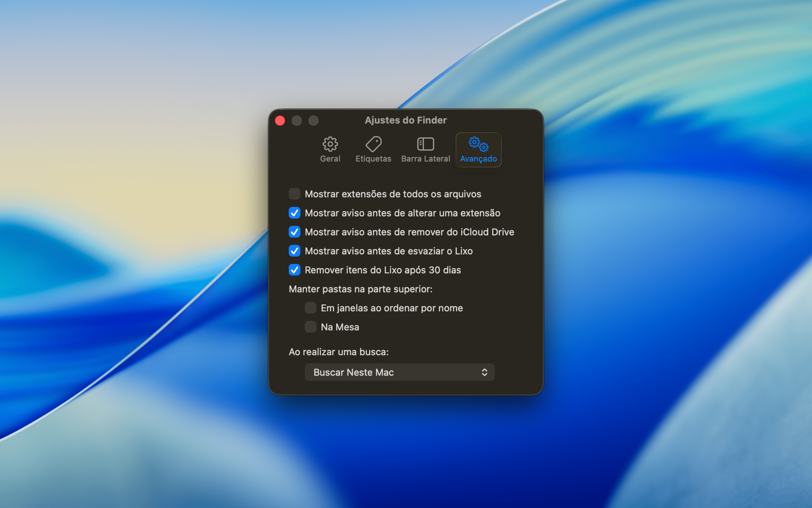Disable aviso antes de remover do iCloud Drive
The height and width of the screenshot is (508, 812).
coord(294,232)
